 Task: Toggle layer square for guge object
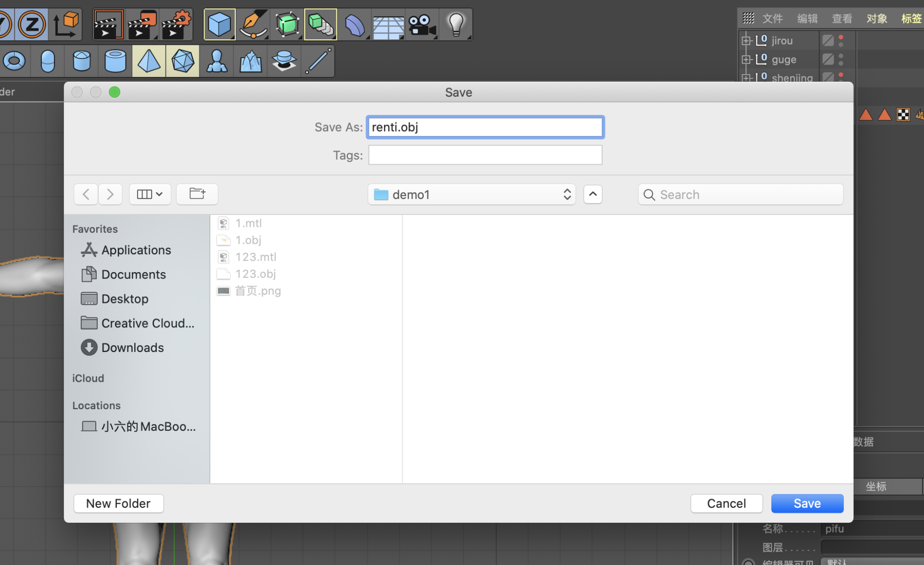pos(828,59)
